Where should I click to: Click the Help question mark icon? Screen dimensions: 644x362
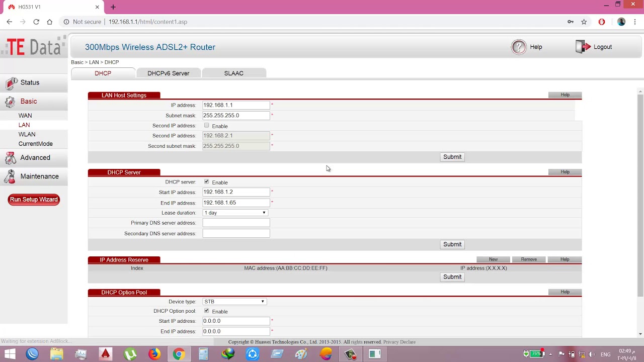coord(518,47)
